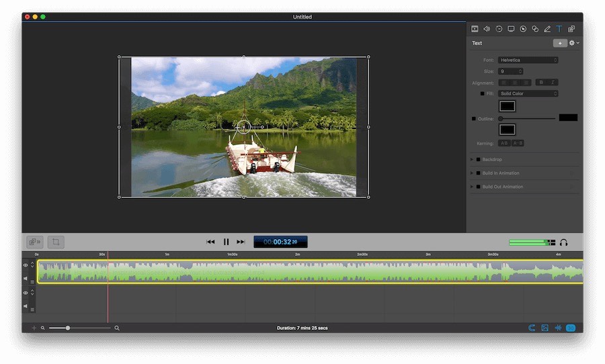Enable the Build Out Animation checkbox
Image resolution: width=605 pixels, height=364 pixels.
pyautogui.click(x=479, y=187)
